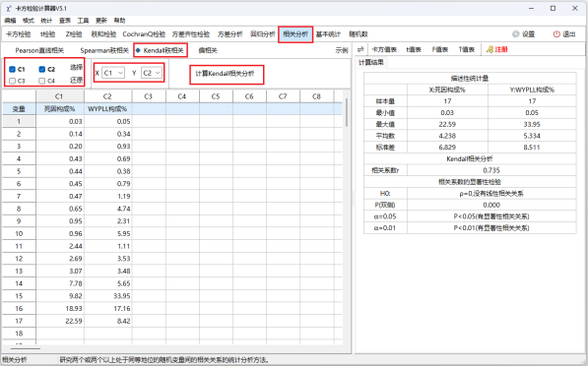Switch to the 方差齐性检验 tab
Viewport: 588px width, 366px height.
coord(191,34)
